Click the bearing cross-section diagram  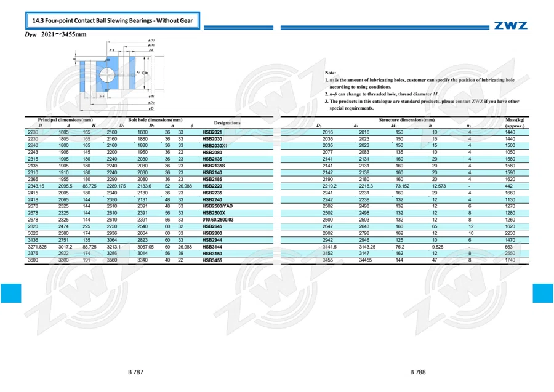click(119, 74)
